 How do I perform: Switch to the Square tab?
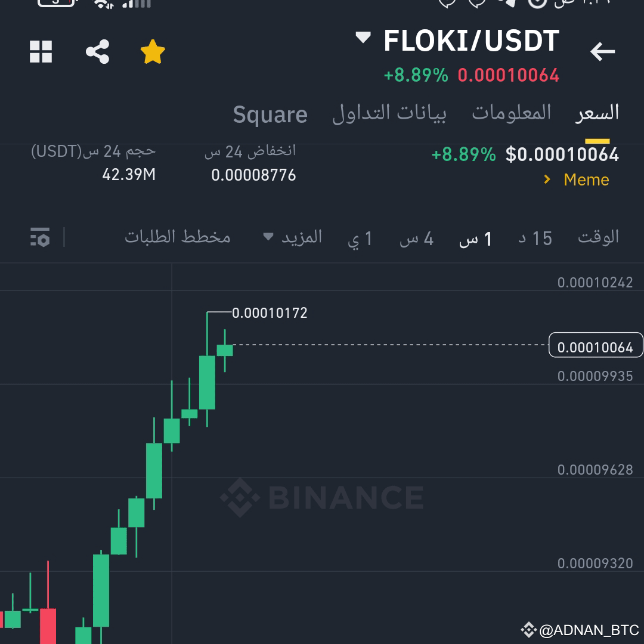point(270,114)
